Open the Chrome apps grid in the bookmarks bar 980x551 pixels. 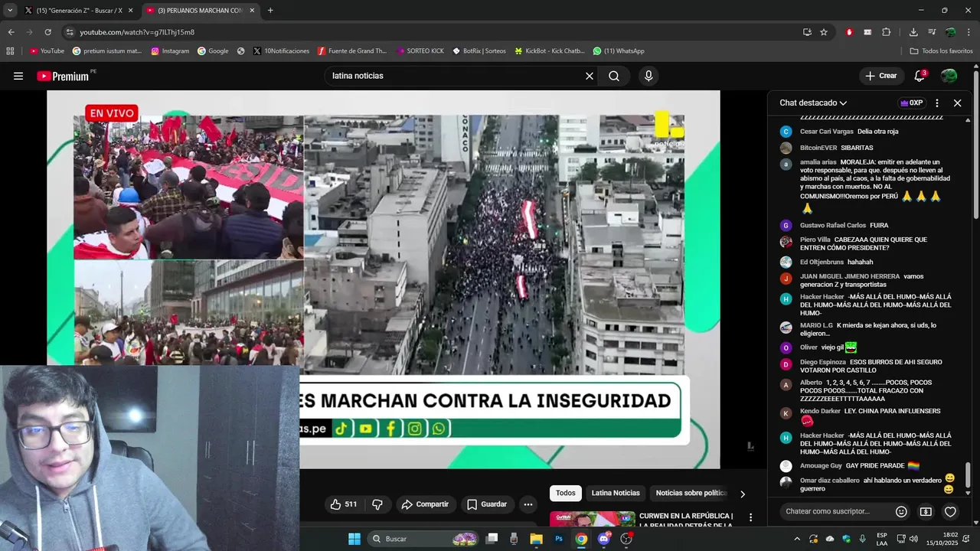(x=10, y=51)
